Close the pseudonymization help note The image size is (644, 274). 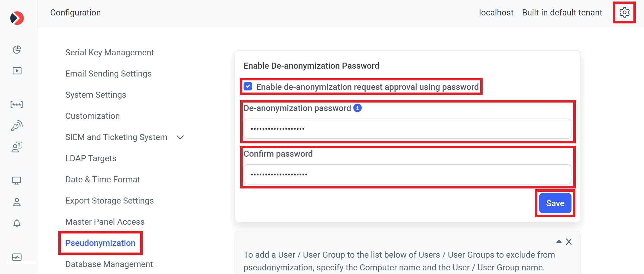tap(569, 242)
